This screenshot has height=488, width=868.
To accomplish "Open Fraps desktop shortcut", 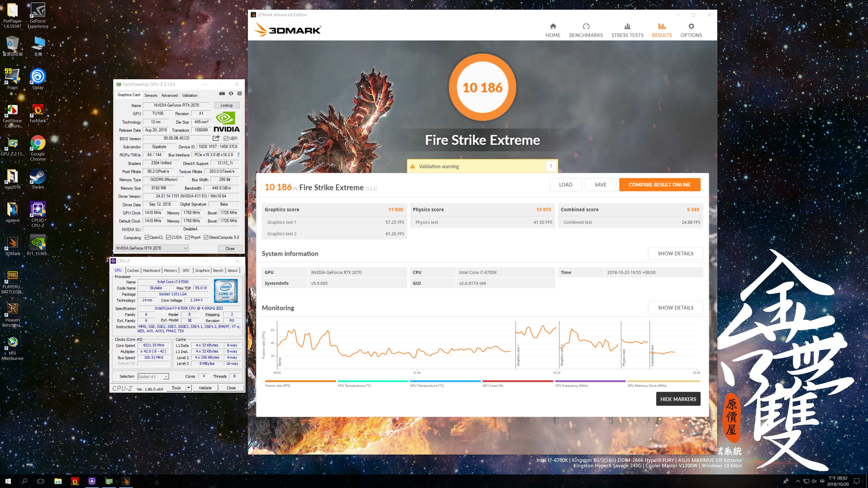I will 12,79.
